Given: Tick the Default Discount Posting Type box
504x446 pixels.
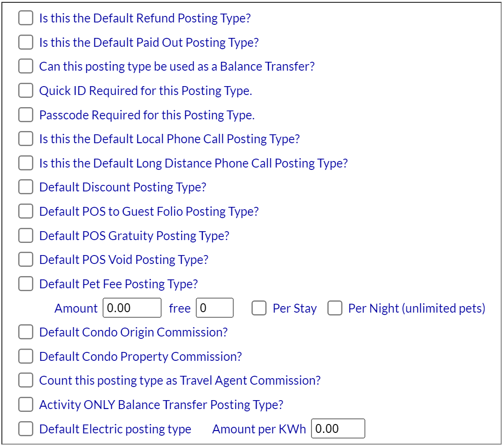Looking at the screenshot, I should 26,187.
